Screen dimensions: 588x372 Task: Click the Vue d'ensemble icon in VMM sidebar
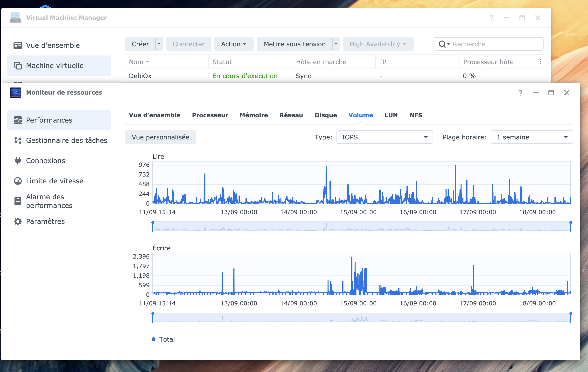18,45
